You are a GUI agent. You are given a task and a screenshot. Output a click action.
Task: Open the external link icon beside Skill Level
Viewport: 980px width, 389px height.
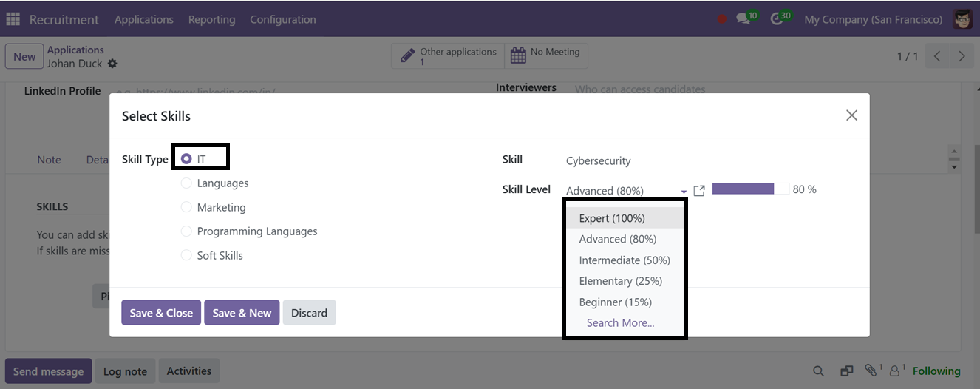(x=699, y=191)
